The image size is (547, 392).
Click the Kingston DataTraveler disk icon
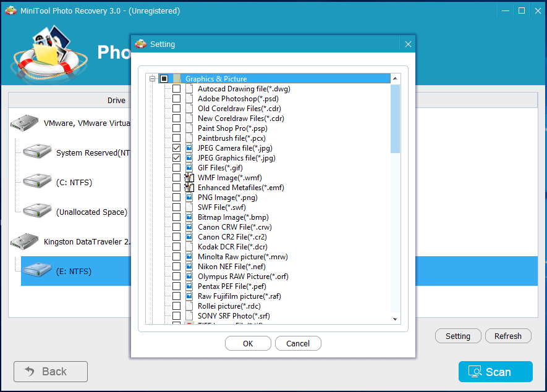tap(25, 241)
